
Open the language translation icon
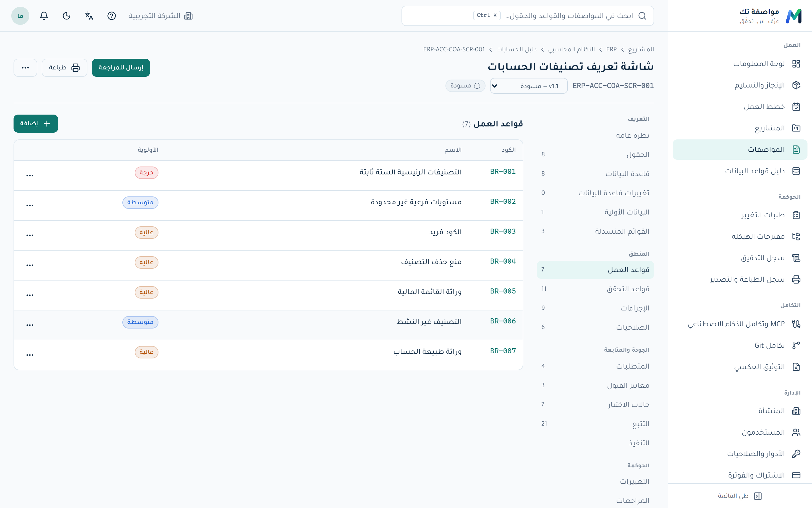click(x=89, y=16)
